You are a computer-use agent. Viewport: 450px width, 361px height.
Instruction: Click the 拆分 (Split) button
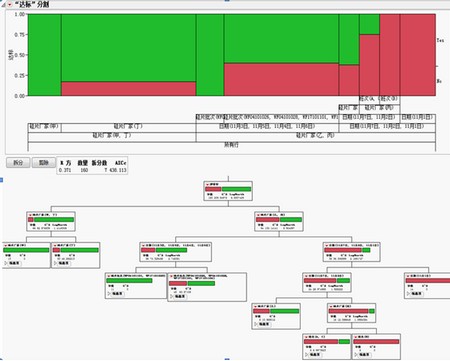tap(18, 163)
